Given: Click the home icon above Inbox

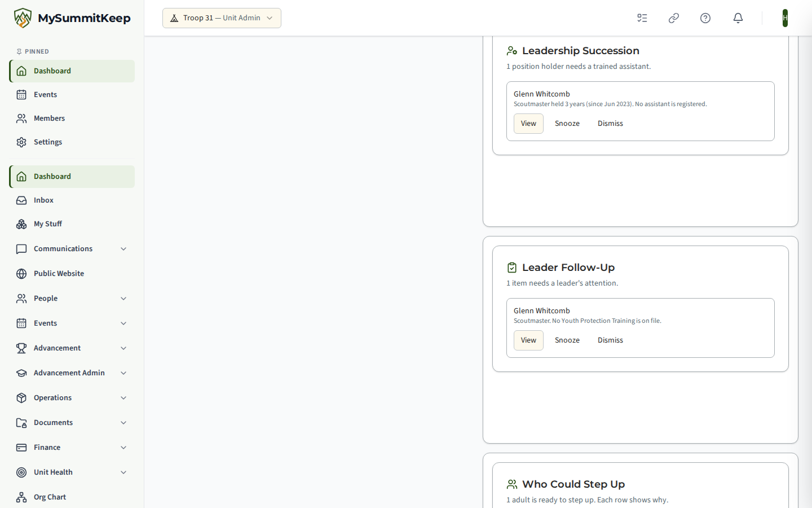Looking at the screenshot, I should (x=21, y=177).
